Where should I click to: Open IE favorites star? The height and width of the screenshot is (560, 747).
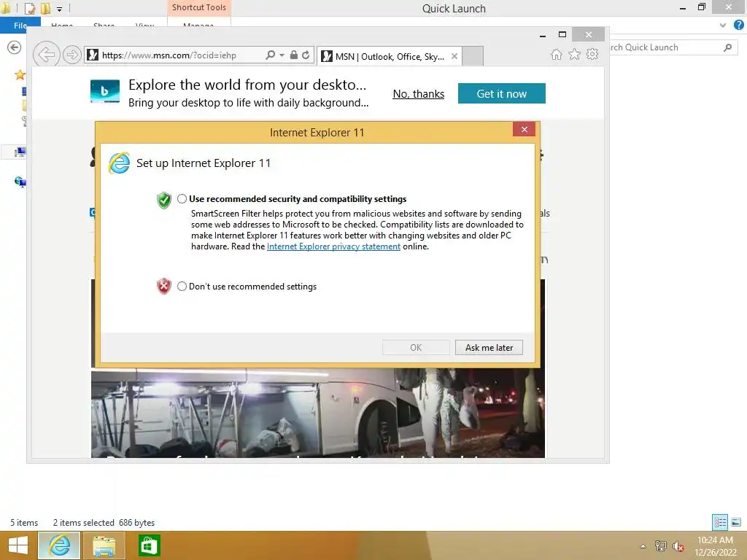click(x=575, y=54)
